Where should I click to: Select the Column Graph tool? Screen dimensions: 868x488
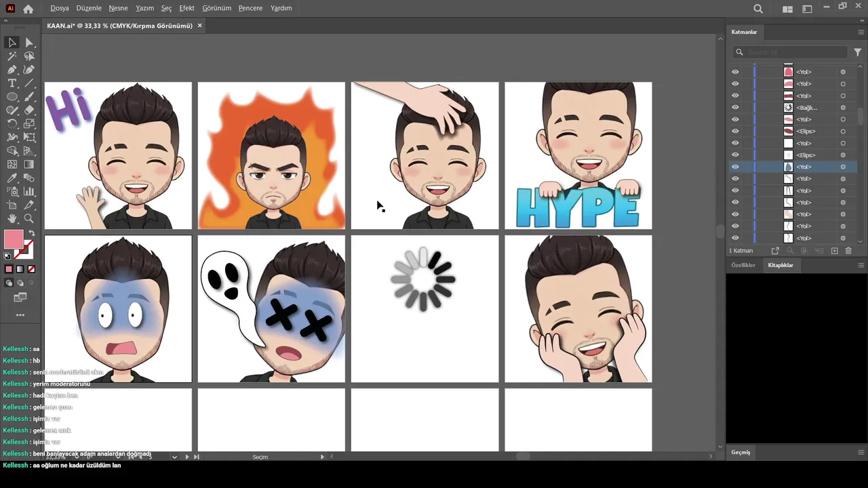[29, 191]
